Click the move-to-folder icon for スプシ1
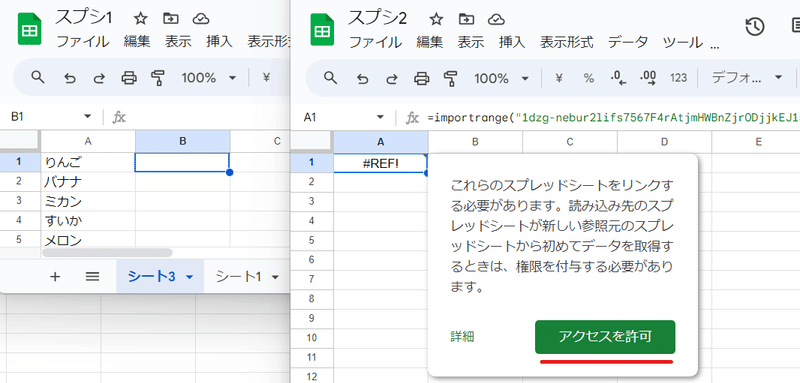The height and width of the screenshot is (383, 800). click(170, 19)
